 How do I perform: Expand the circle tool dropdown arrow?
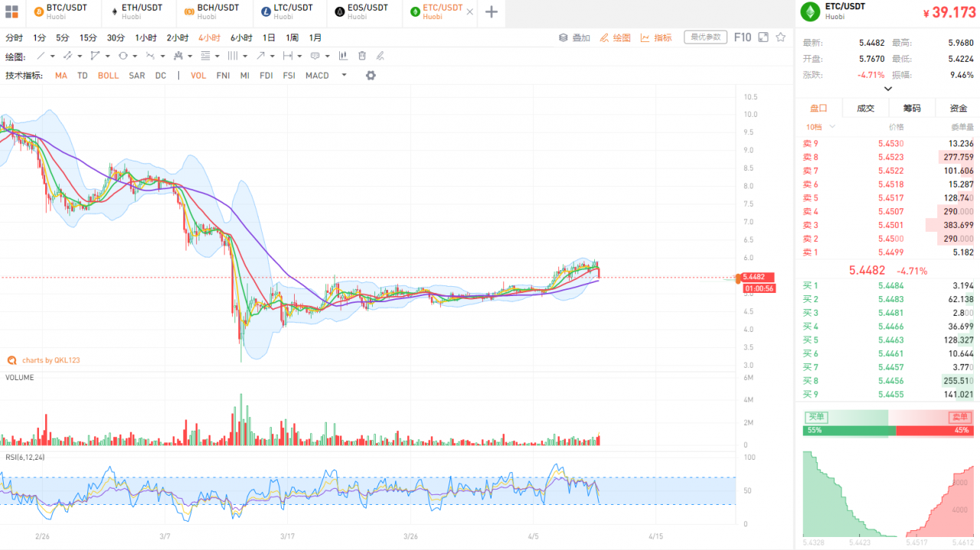point(136,56)
